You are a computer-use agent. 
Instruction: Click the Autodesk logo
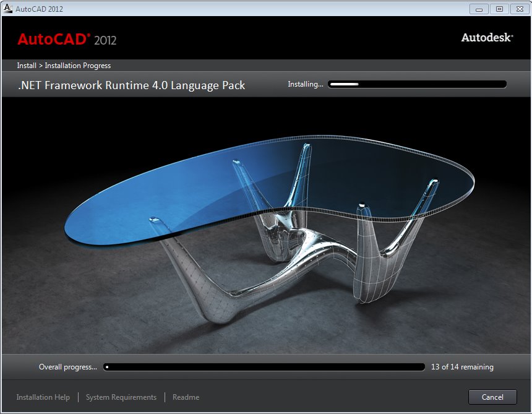coord(487,37)
